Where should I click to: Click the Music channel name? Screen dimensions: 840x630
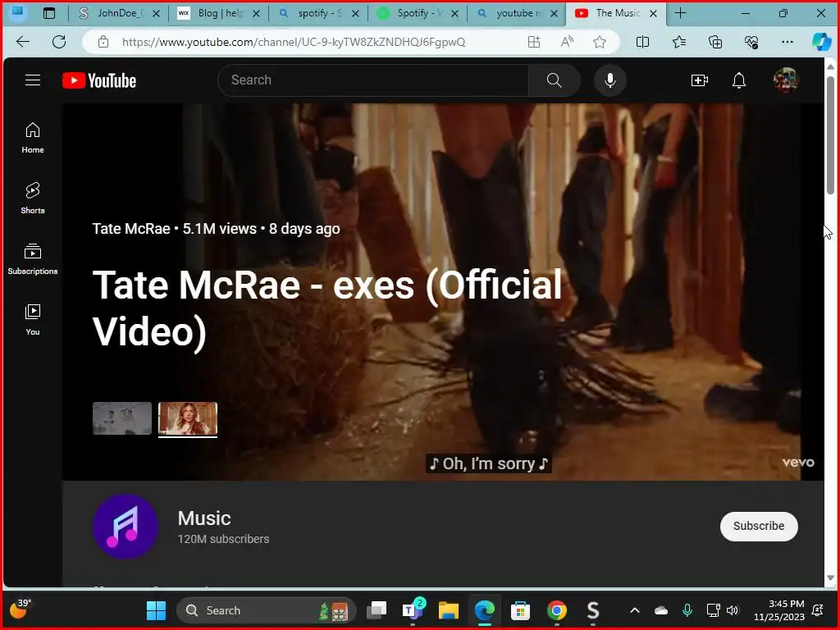(x=204, y=518)
